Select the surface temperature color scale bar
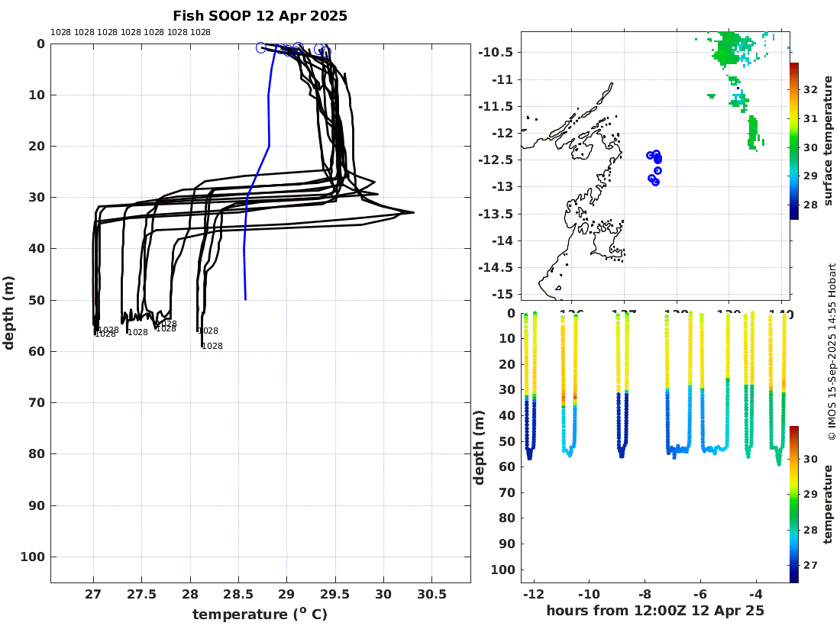 pos(794,140)
